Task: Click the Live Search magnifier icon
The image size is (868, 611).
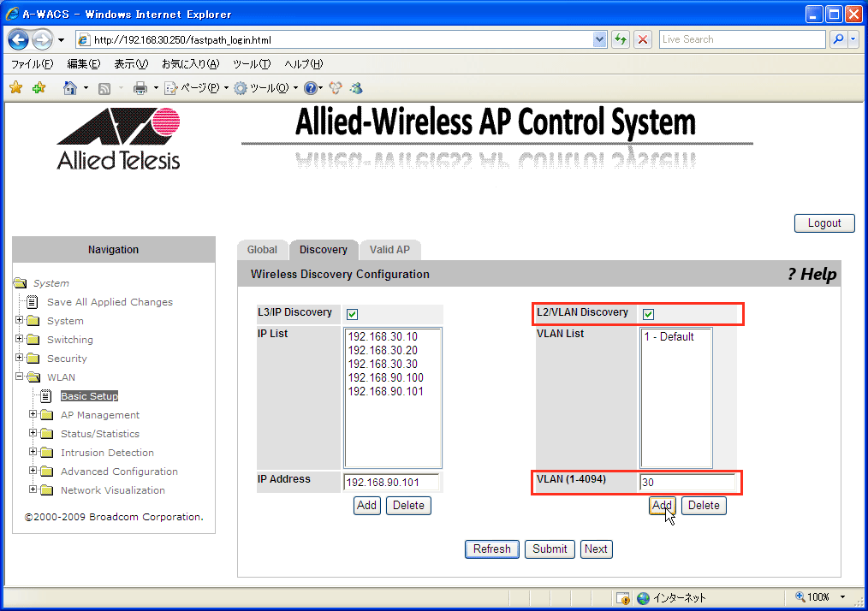Action: point(839,40)
